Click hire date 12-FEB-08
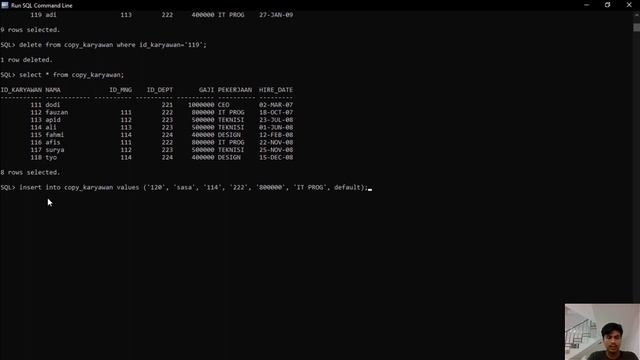The image size is (640, 360). tap(276, 135)
